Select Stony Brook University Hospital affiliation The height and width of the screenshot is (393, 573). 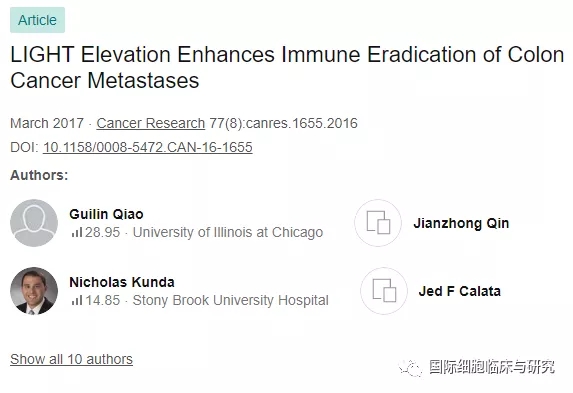click(231, 300)
